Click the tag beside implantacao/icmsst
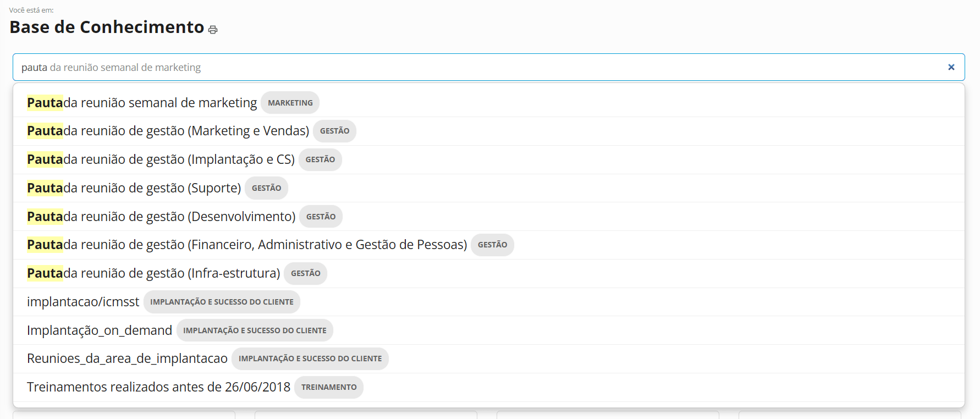The image size is (980, 419). tap(222, 302)
